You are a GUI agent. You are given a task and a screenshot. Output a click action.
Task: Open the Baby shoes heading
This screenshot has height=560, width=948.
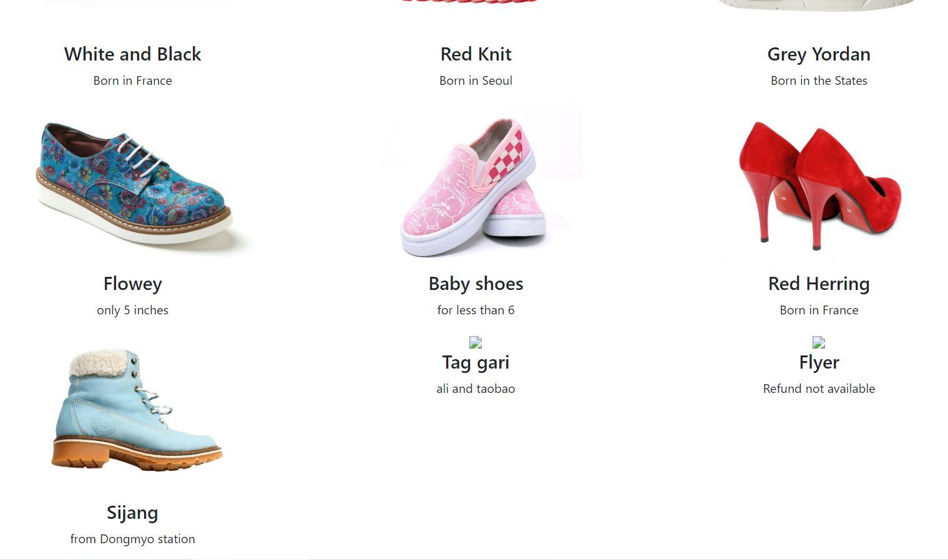pos(476,284)
